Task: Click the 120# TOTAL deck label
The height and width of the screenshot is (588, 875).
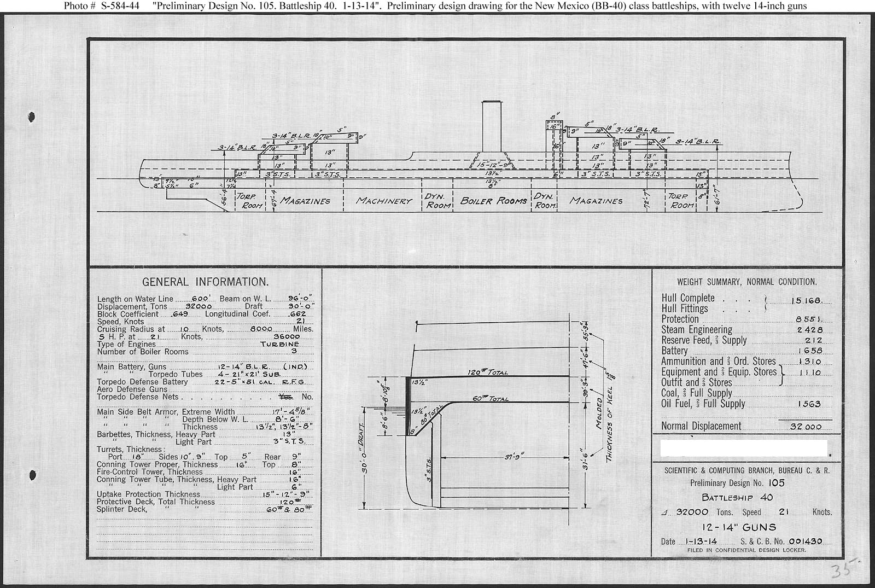Action: 487,372
